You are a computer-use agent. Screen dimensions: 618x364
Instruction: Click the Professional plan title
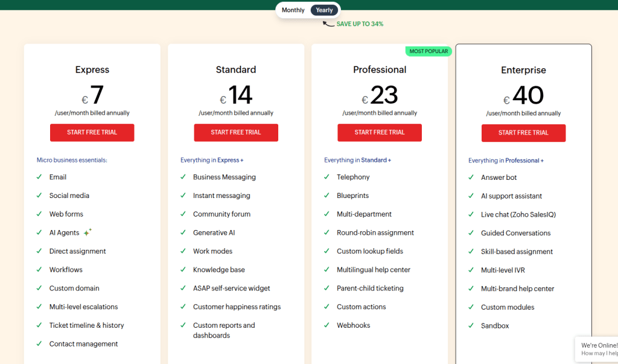tap(380, 70)
